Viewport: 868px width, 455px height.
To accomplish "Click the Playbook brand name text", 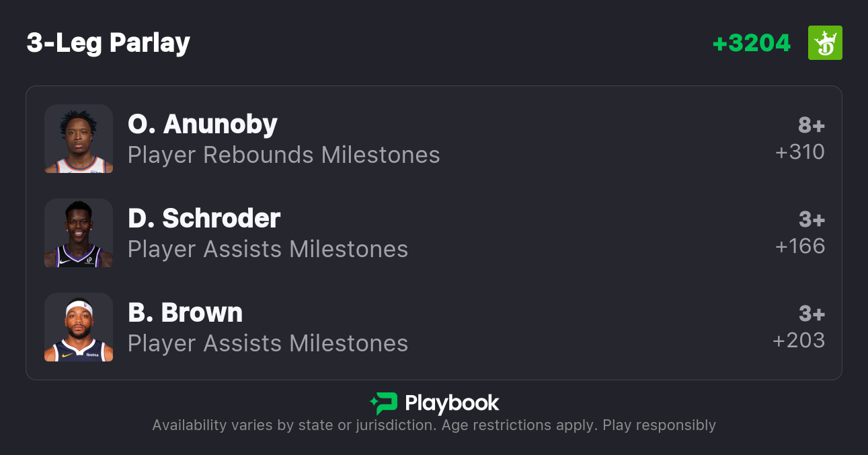I will (452, 403).
